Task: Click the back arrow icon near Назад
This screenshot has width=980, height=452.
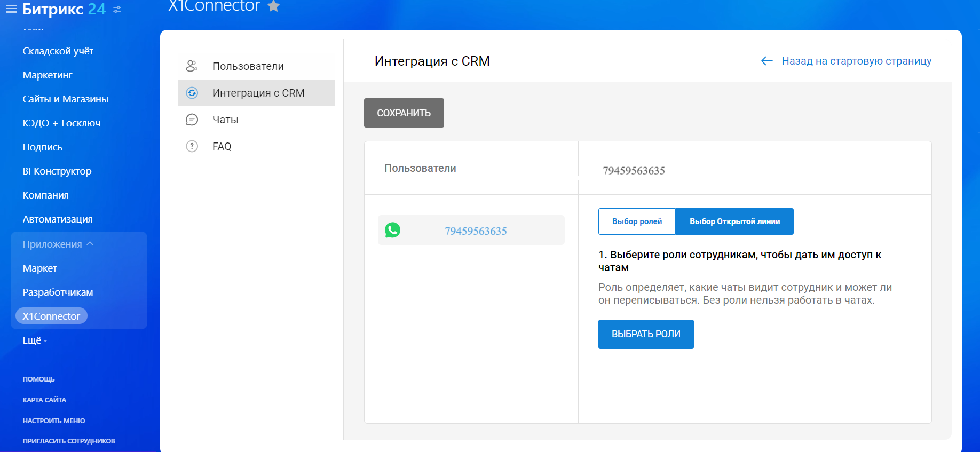Action: [x=766, y=61]
